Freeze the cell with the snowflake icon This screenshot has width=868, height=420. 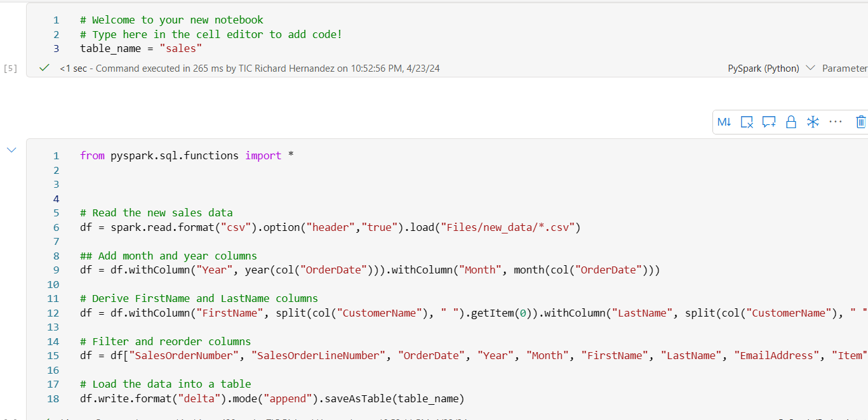pyautogui.click(x=813, y=121)
